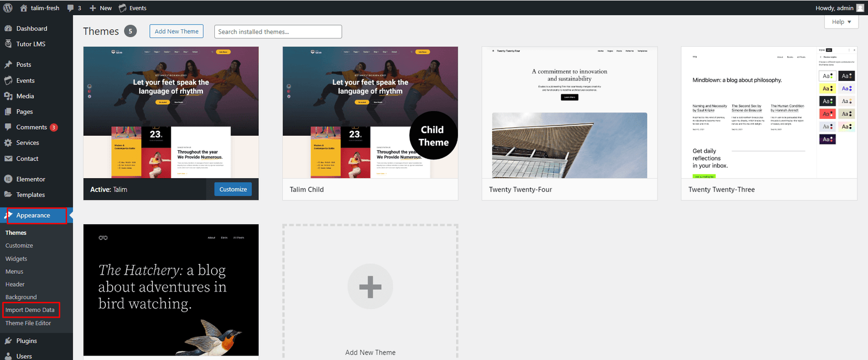Open Tutor LMS from sidebar icon
The height and width of the screenshot is (360, 868).
pyautogui.click(x=8, y=44)
